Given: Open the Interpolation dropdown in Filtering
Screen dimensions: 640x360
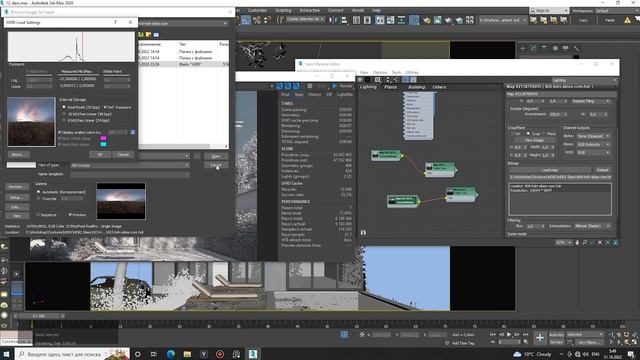Looking at the screenshot, I should (x=592, y=226).
